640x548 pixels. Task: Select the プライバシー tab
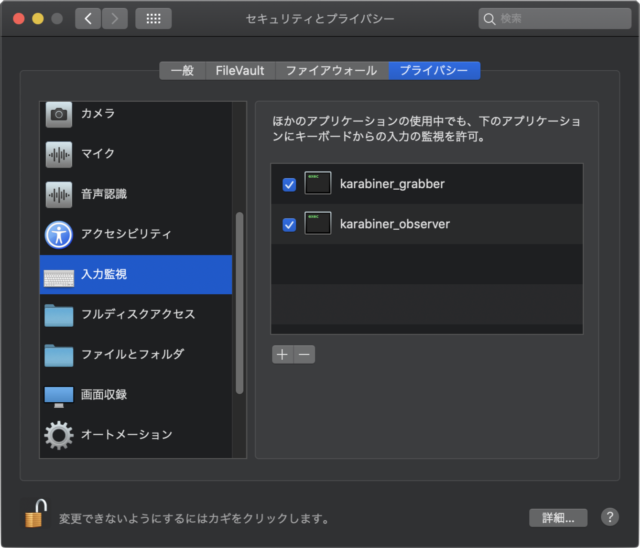tap(434, 71)
